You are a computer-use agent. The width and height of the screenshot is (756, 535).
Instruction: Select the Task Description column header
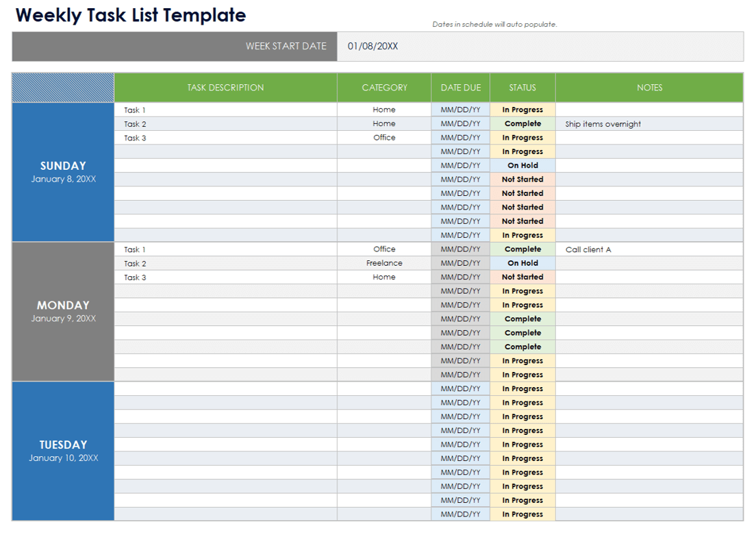225,88
